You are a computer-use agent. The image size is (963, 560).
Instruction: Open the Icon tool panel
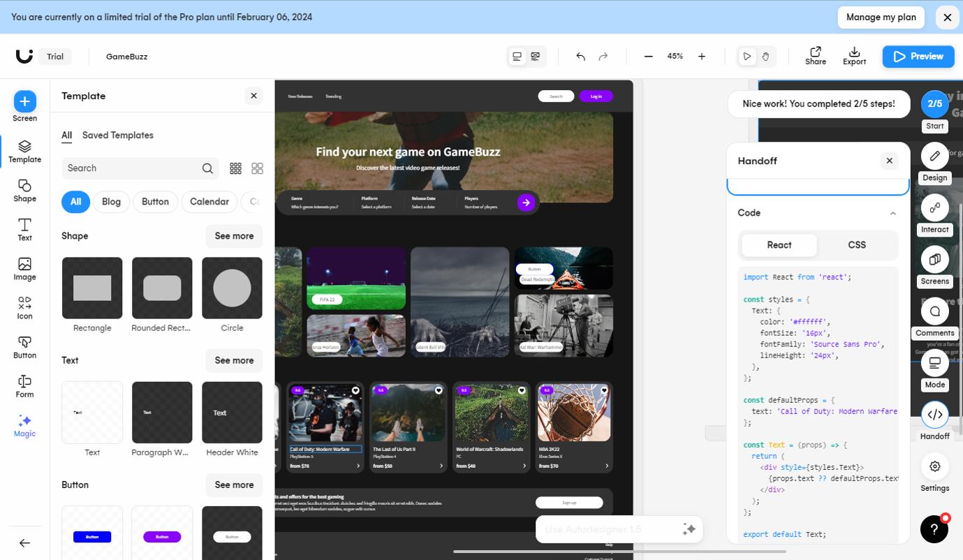24,307
